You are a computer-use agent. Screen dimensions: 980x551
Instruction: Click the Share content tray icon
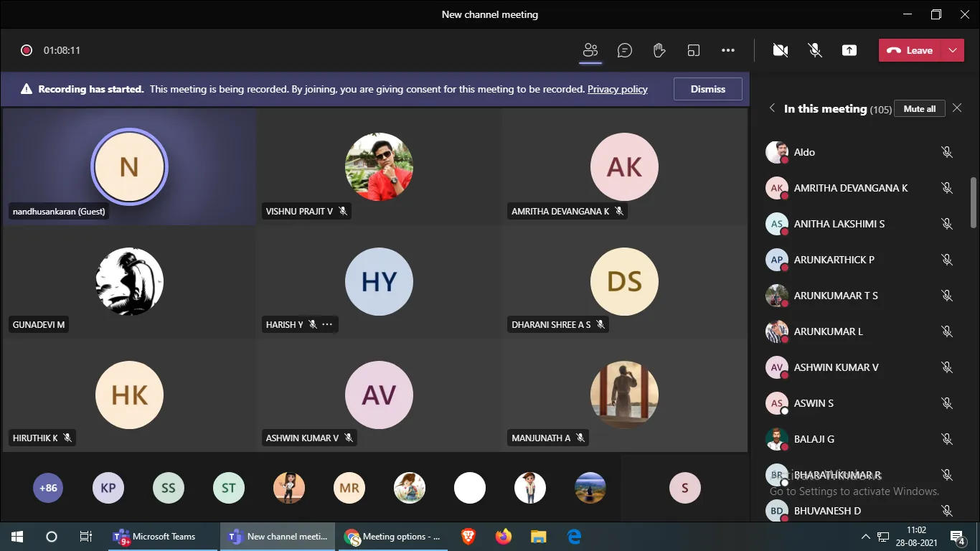(x=849, y=50)
